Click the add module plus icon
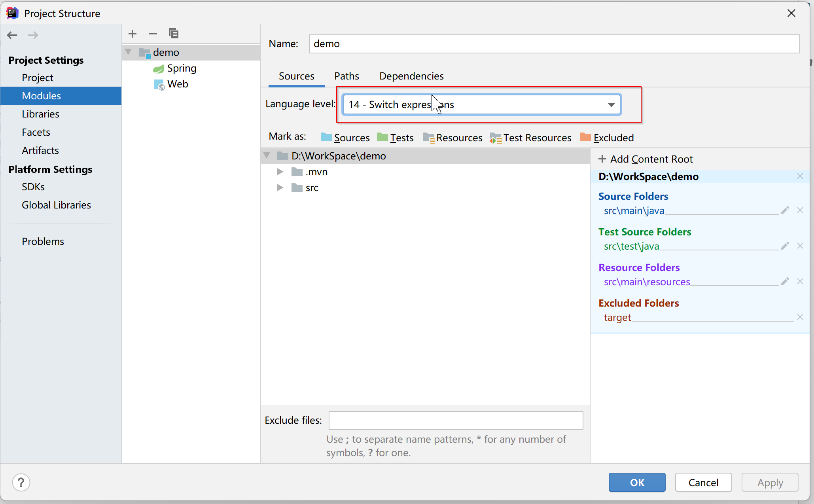Screen dimensions: 814x504 [133, 34]
